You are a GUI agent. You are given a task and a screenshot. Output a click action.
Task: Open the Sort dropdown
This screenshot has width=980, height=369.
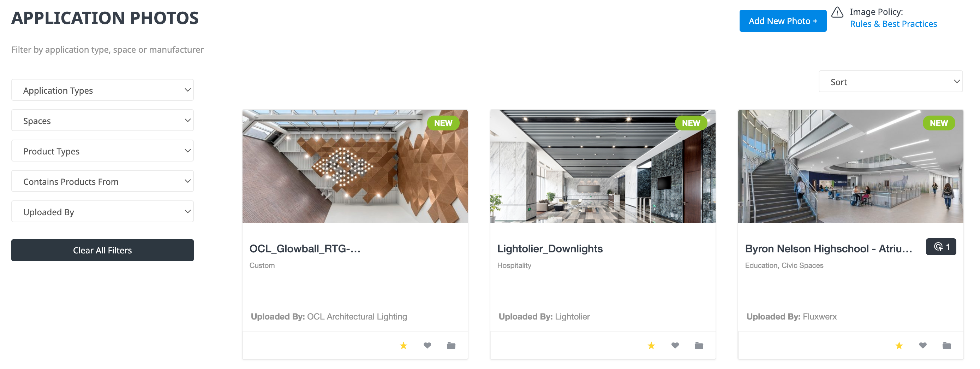(890, 82)
